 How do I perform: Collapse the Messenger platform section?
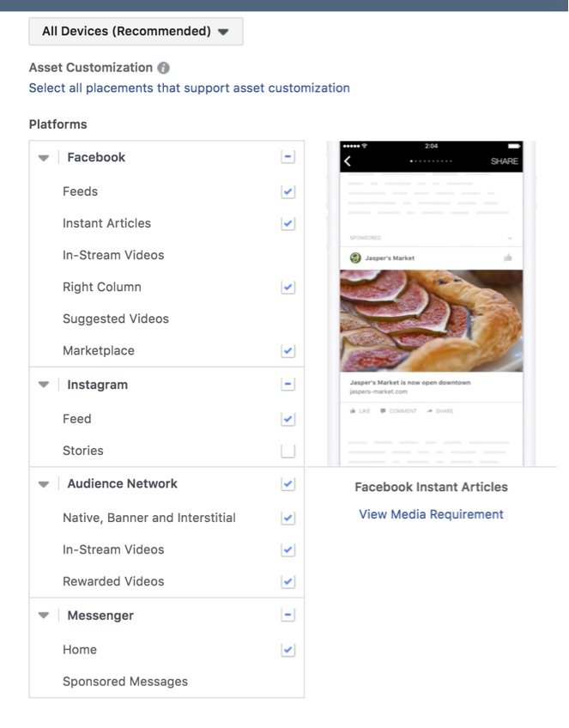click(44, 616)
